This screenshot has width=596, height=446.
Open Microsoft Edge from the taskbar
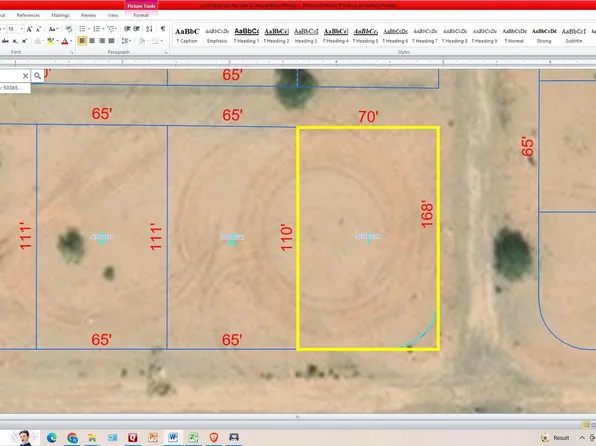(x=52, y=438)
